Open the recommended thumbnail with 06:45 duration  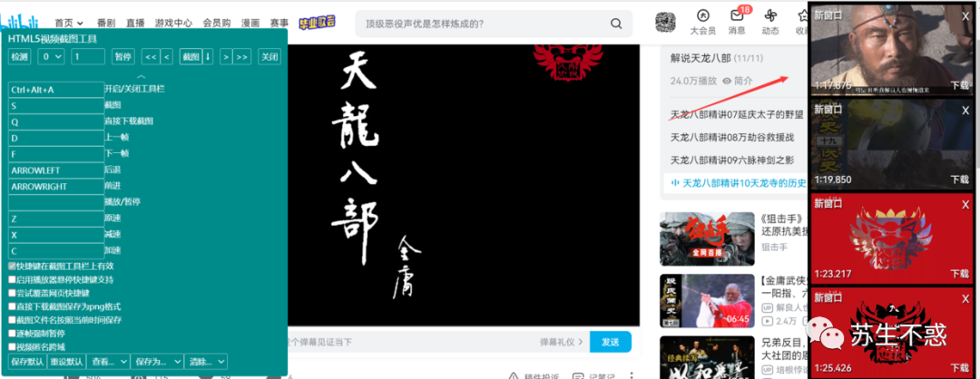tap(707, 300)
